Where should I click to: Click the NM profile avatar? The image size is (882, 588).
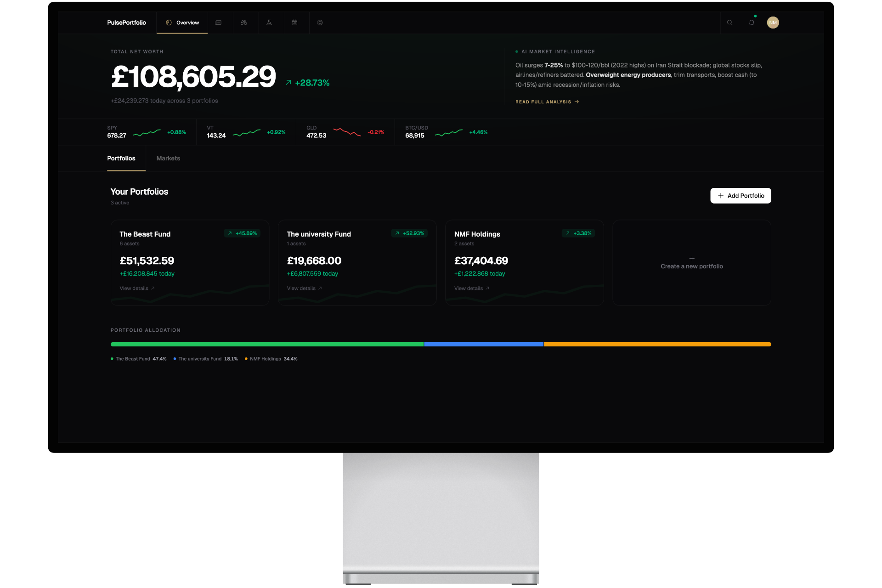[x=773, y=23]
